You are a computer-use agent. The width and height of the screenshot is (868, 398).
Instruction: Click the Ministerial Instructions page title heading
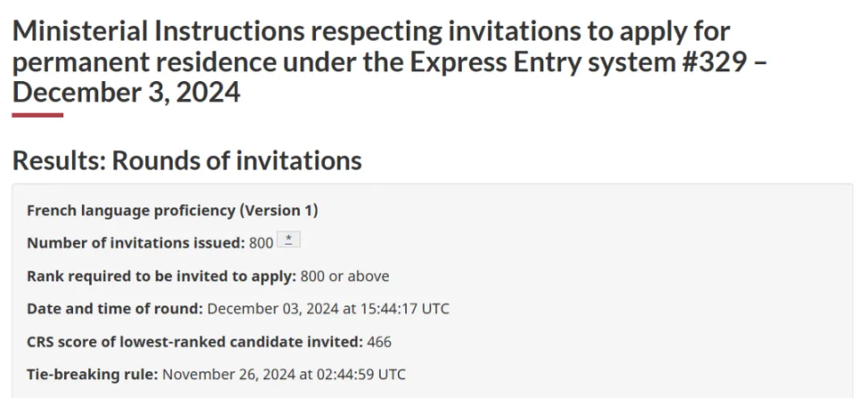coord(389,62)
